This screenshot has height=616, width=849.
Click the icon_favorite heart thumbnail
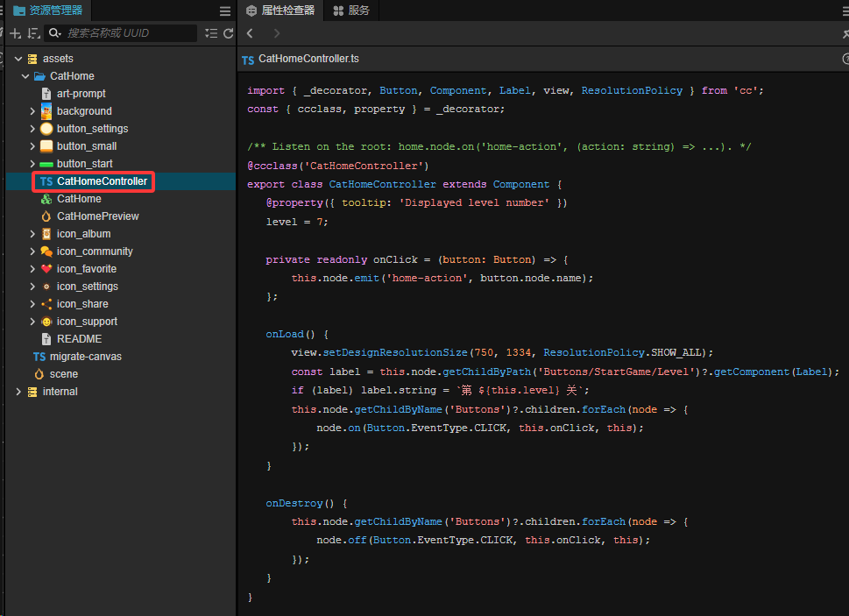click(46, 269)
